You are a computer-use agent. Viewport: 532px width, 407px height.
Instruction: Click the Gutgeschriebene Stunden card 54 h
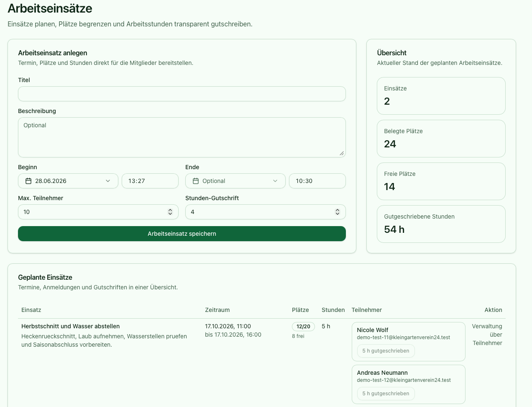[x=441, y=224]
